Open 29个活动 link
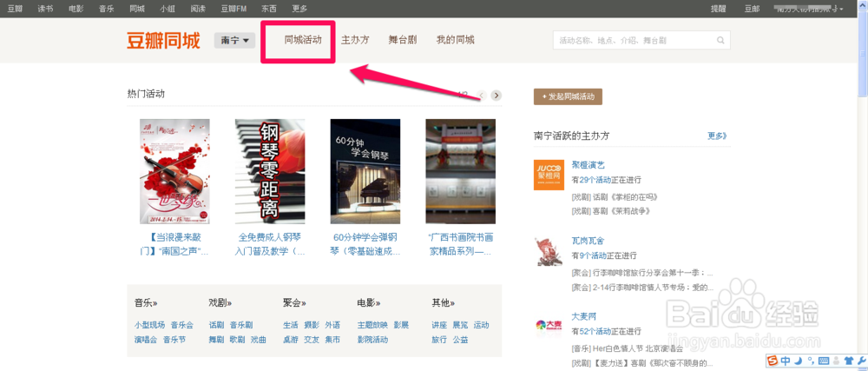The width and height of the screenshot is (868, 371). (595, 179)
